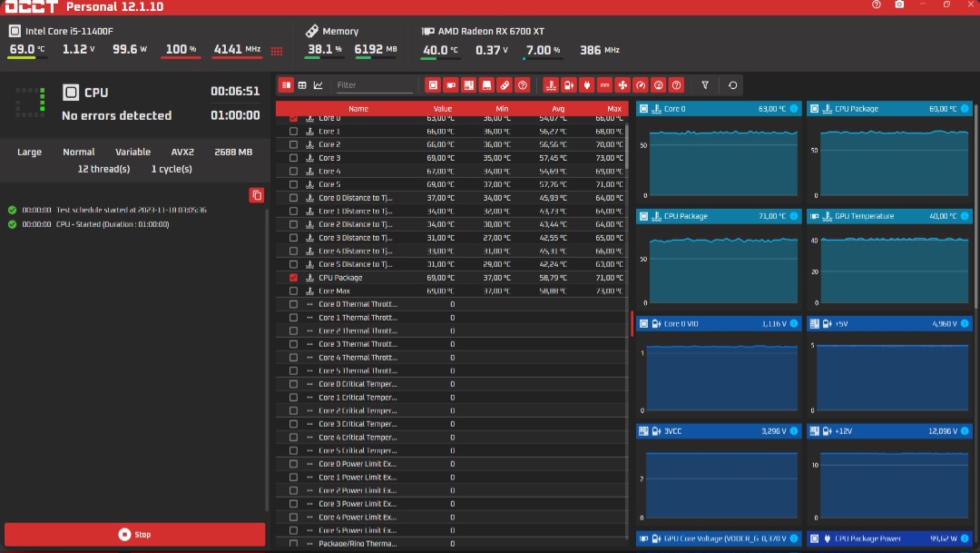The height and width of the screenshot is (553, 980).
Task: Click the AMD Radeon RX 6700 XT label
Action: [x=491, y=31]
